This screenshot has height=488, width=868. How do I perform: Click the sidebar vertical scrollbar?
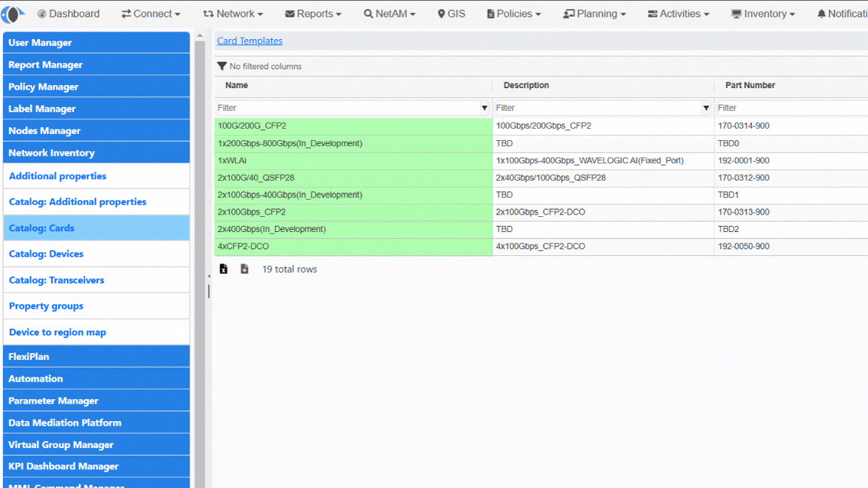tap(200, 264)
